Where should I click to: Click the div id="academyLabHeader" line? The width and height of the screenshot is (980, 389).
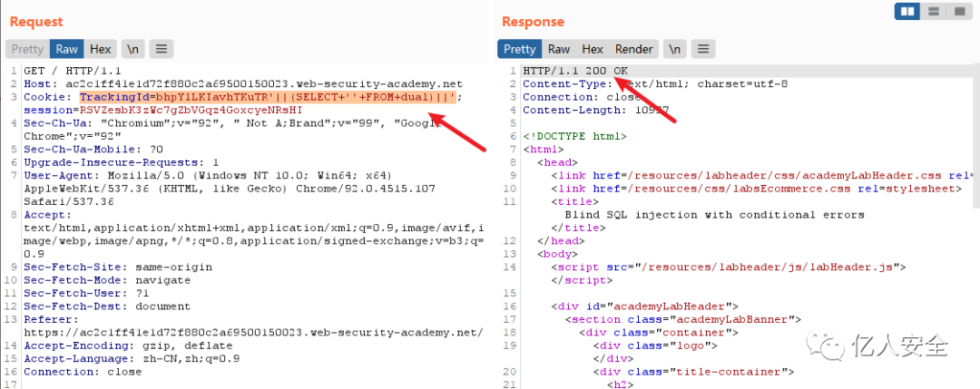click(645, 306)
